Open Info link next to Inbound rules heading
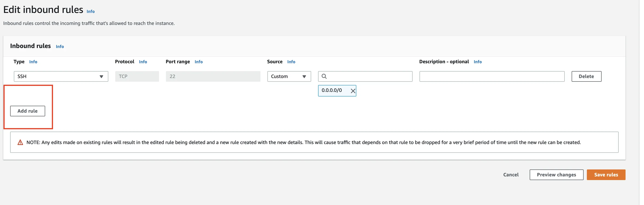The image size is (644, 205). pos(60,47)
